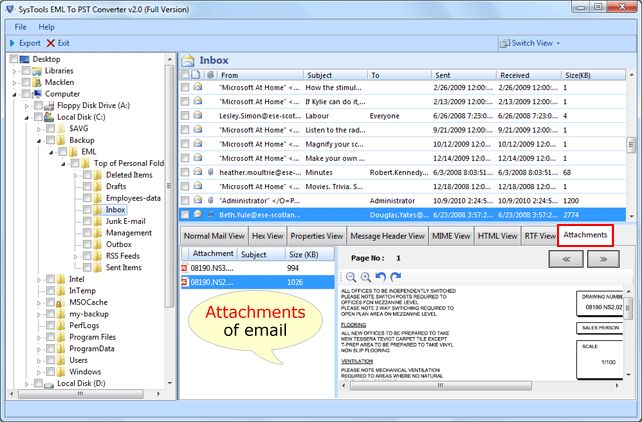Click envelope icon of Administrator email
Viewport: 642px width, 422px height.
(x=198, y=200)
